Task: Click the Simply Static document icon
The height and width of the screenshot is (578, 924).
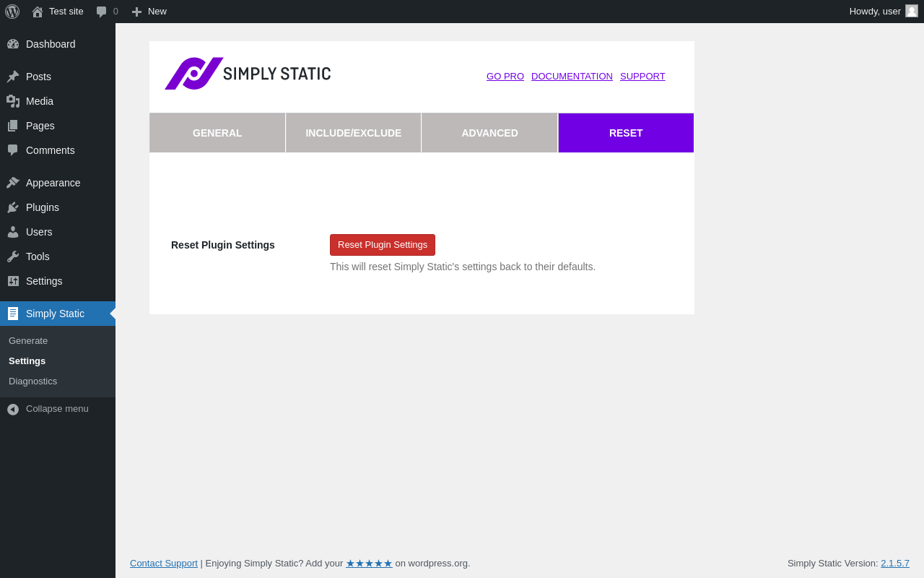Action: point(13,314)
